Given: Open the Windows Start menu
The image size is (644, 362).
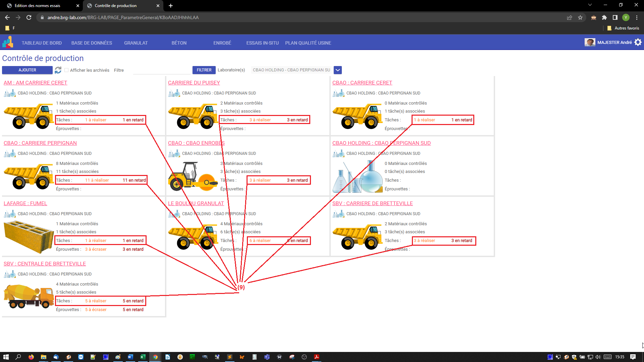Looking at the screenshot, I should (x=6, y=357).
